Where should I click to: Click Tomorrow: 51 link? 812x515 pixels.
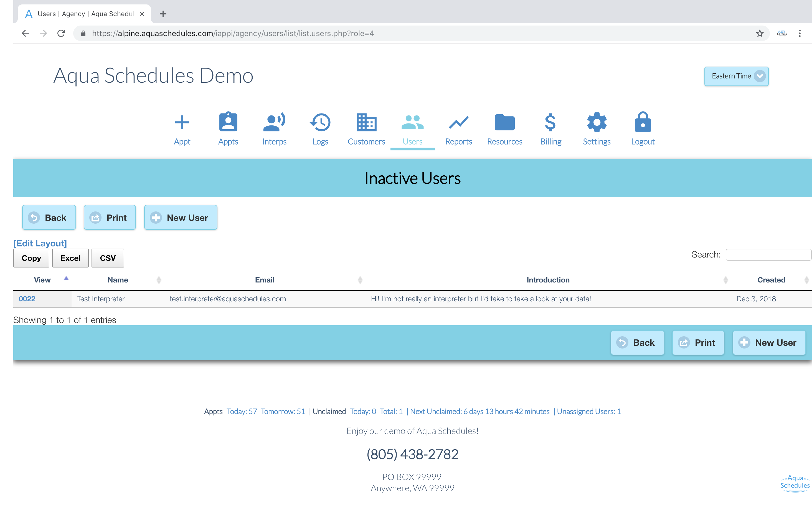pos(283,412)
